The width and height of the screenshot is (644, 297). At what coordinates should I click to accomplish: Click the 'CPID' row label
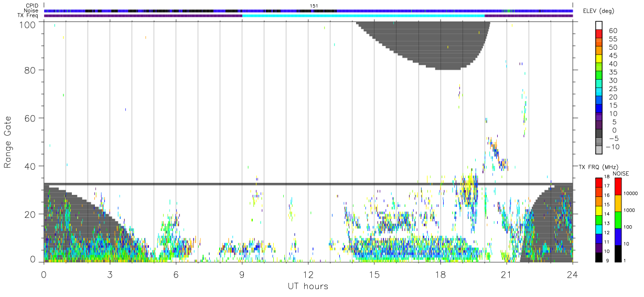click(32, 6)
